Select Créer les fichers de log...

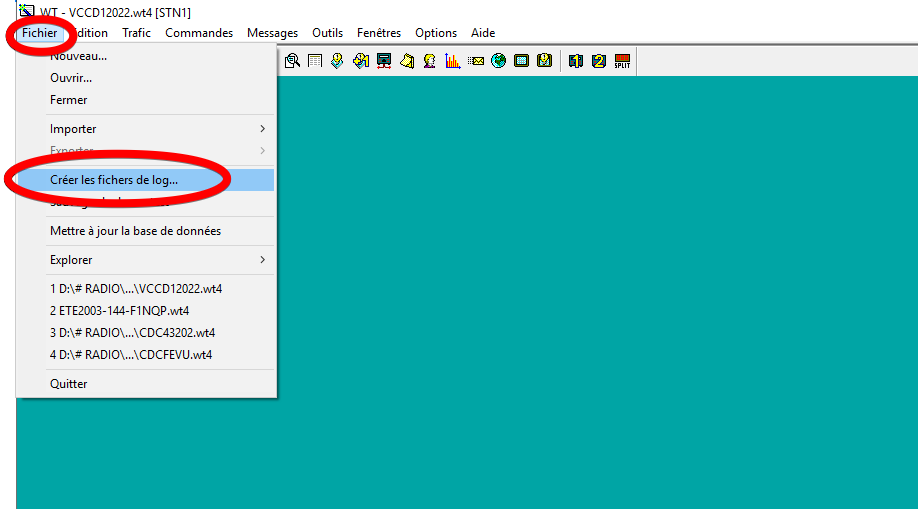click(x=146, y=180)
